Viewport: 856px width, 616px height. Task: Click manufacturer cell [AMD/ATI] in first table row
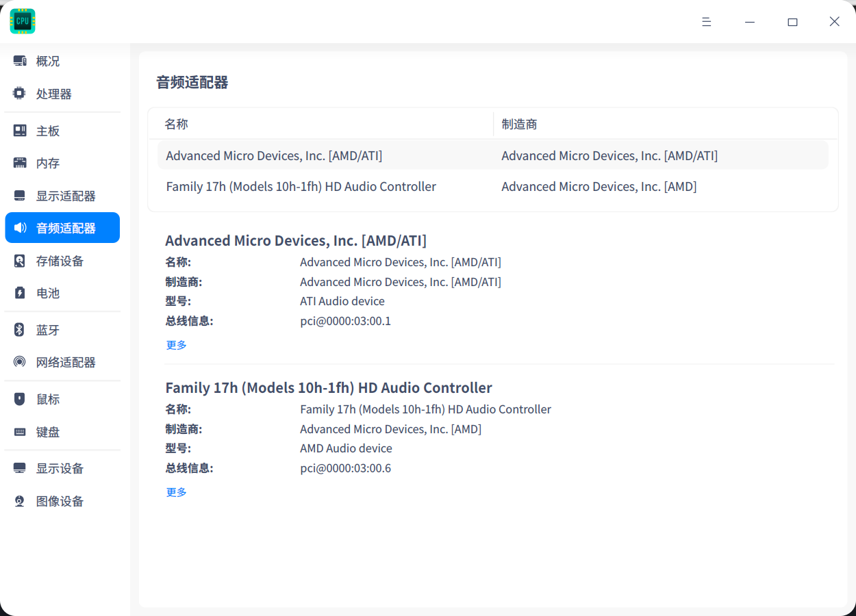click(609, 156)
